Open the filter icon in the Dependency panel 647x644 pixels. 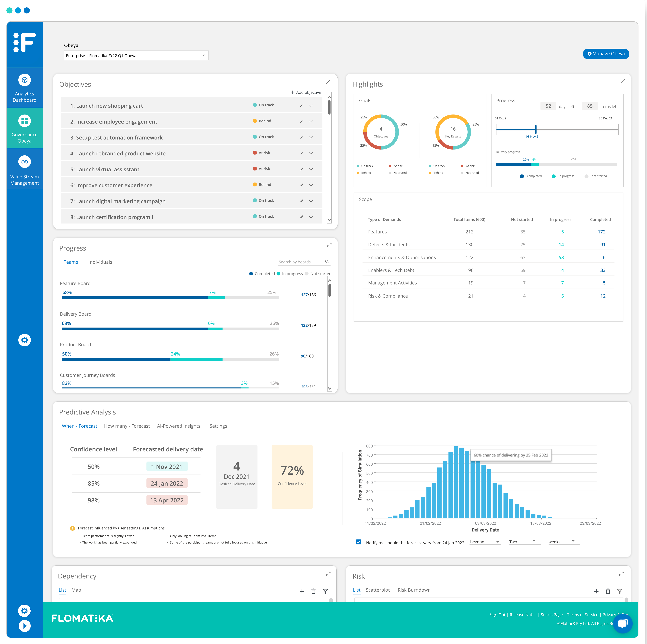(325, 591)
